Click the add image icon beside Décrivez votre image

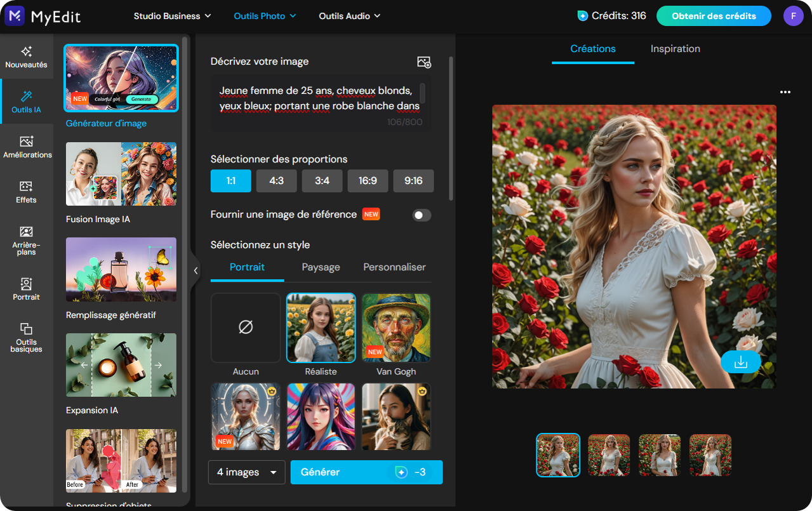click(424, 62)
